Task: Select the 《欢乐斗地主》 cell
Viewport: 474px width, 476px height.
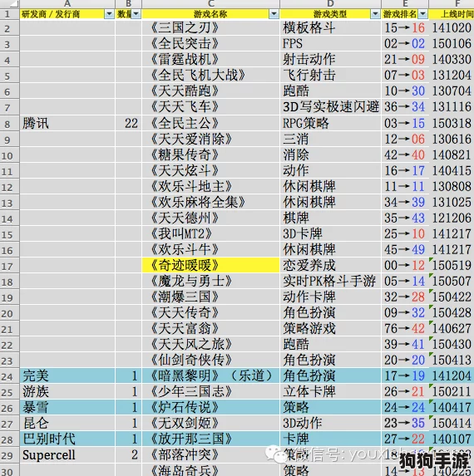Action: 211,187
